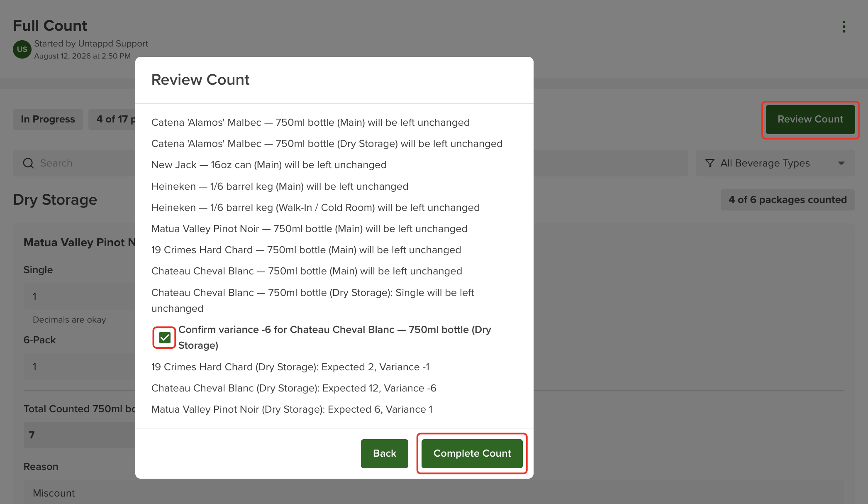Select Chateau Cheval Blanc Expected 12 line
The image size is (868, 504).
point(294,388)
